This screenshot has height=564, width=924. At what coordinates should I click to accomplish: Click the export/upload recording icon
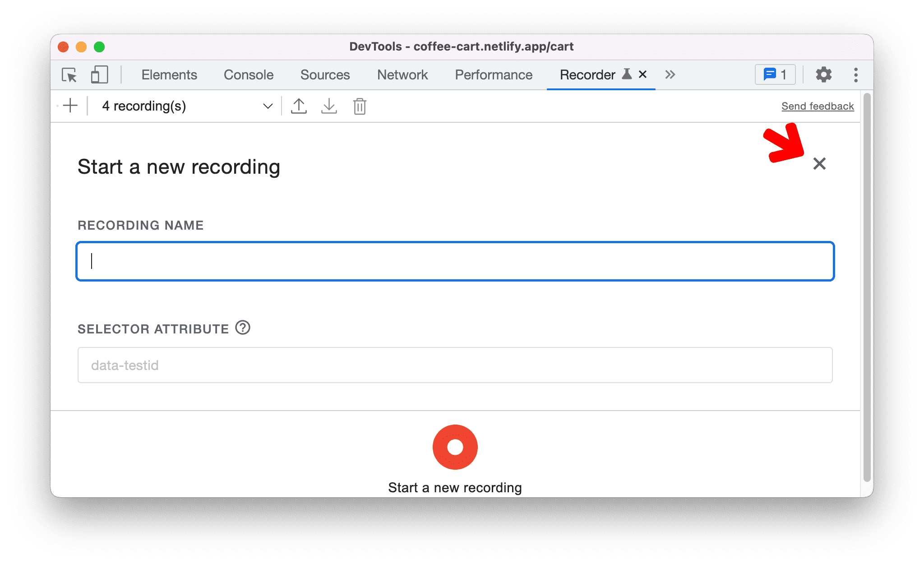[299, 106]
